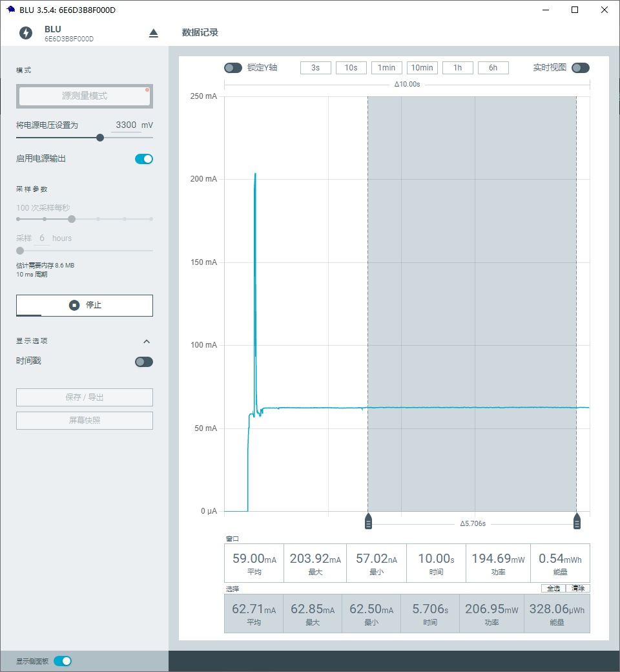This screenshot has height=672, width=620.
Task: Click the 3300 mV voltage input field
Action: pos(126,125)
